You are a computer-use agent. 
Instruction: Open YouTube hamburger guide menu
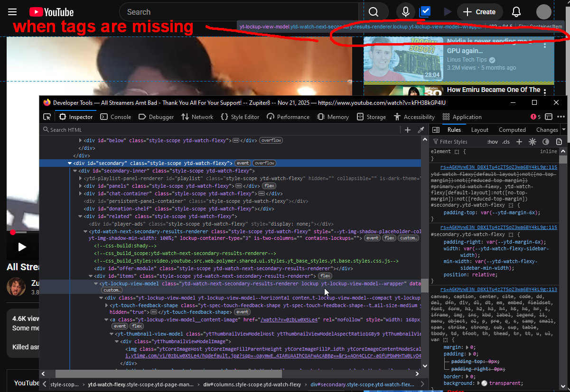[12, 12]
